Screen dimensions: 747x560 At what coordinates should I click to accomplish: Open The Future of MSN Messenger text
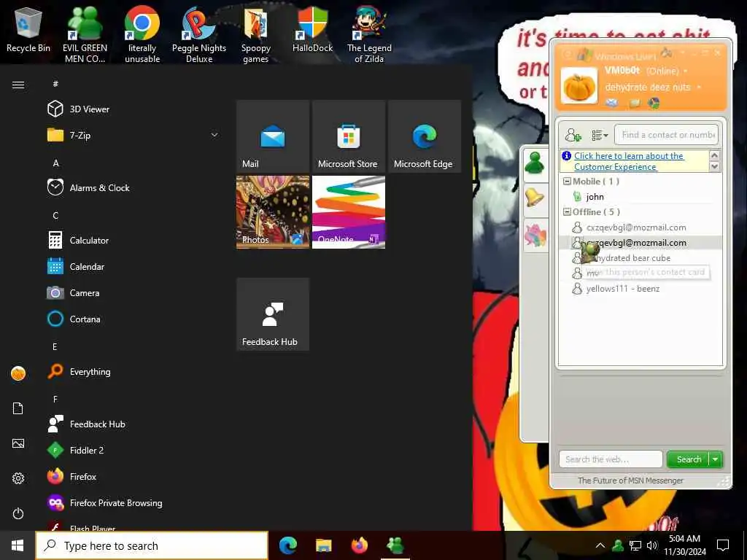[x=630, y=481]
